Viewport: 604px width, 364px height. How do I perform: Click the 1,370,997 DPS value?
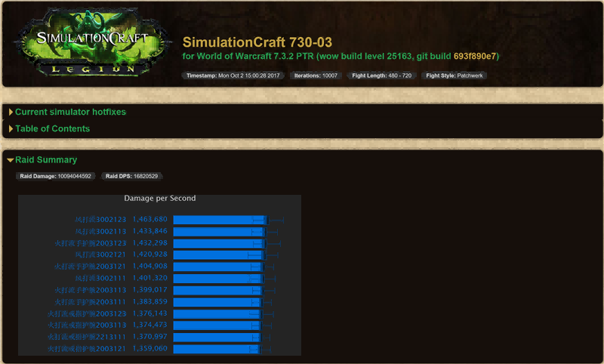pos(150,337)
